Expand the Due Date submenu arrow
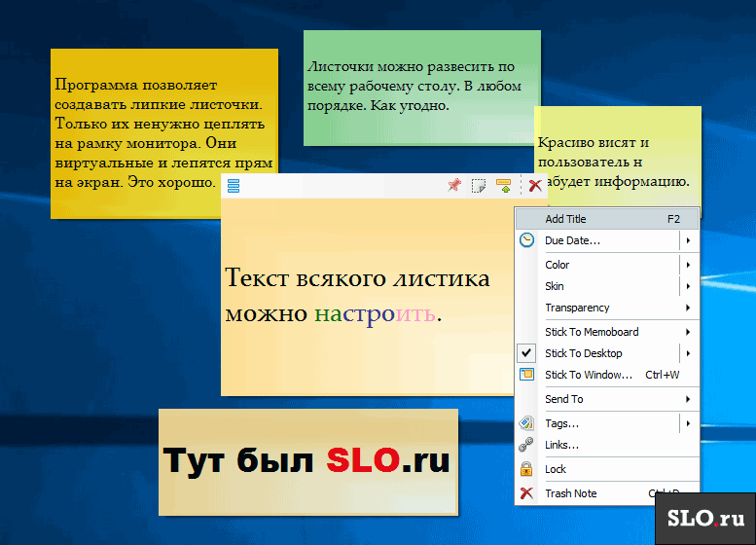Image resolution: width=756 pixels, height=545 pixels. pos(689,240)
